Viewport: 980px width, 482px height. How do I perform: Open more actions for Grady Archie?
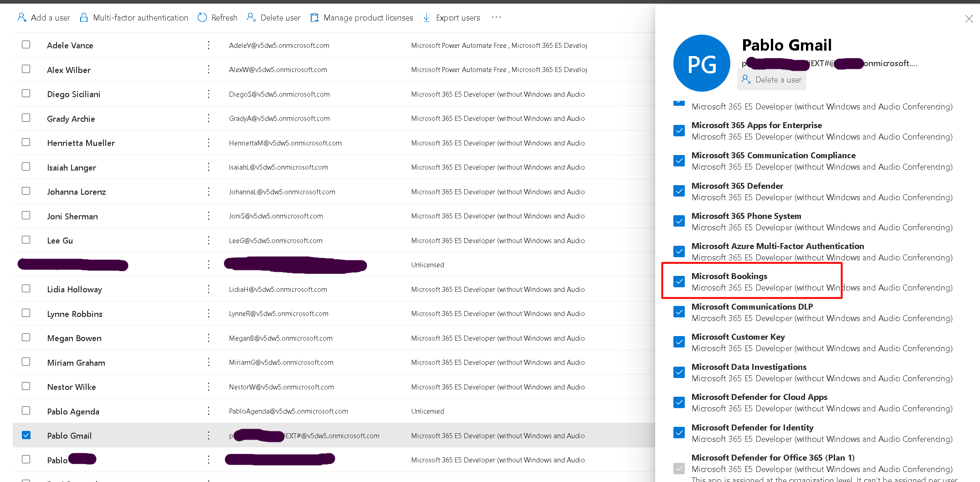pyautogui.click(x=209, y=118)
